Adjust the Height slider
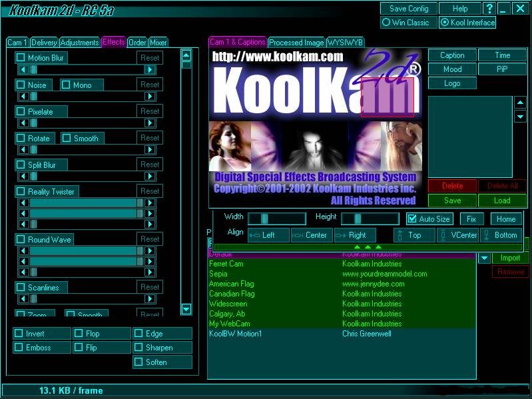The height and width of the screenshot is (399, 532). pos(370,219)
